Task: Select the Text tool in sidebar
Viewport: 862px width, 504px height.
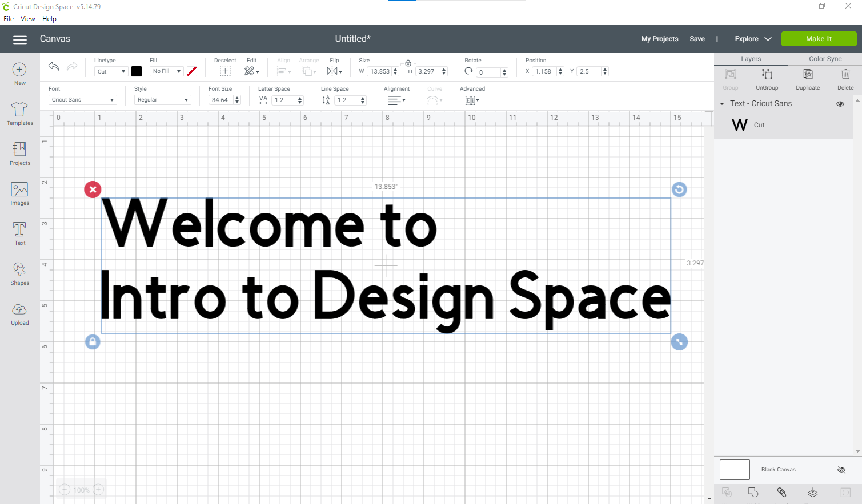Action: click(19, 233)
